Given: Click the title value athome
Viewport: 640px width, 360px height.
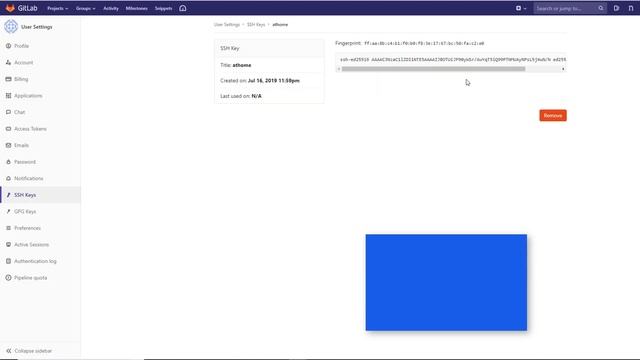Looking at the screenshot, I should coord(242,65).
